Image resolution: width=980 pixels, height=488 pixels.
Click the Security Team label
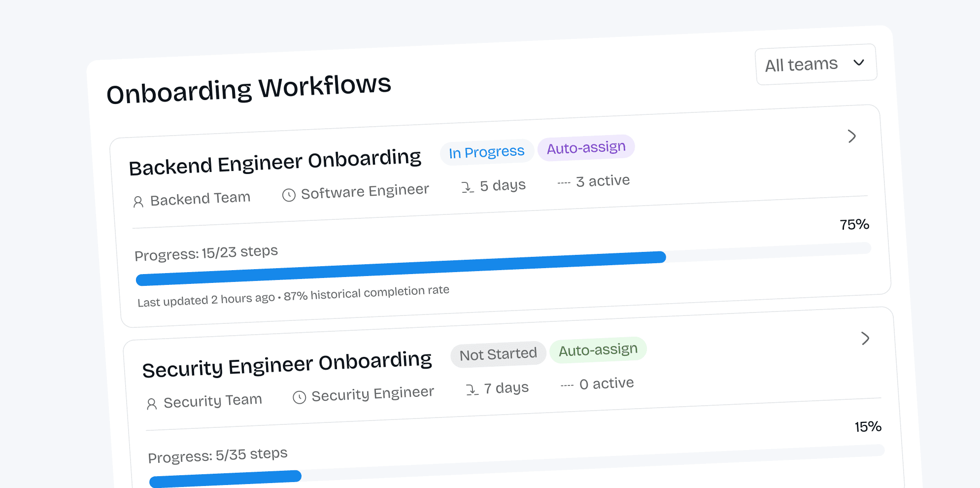pos(213,401)
